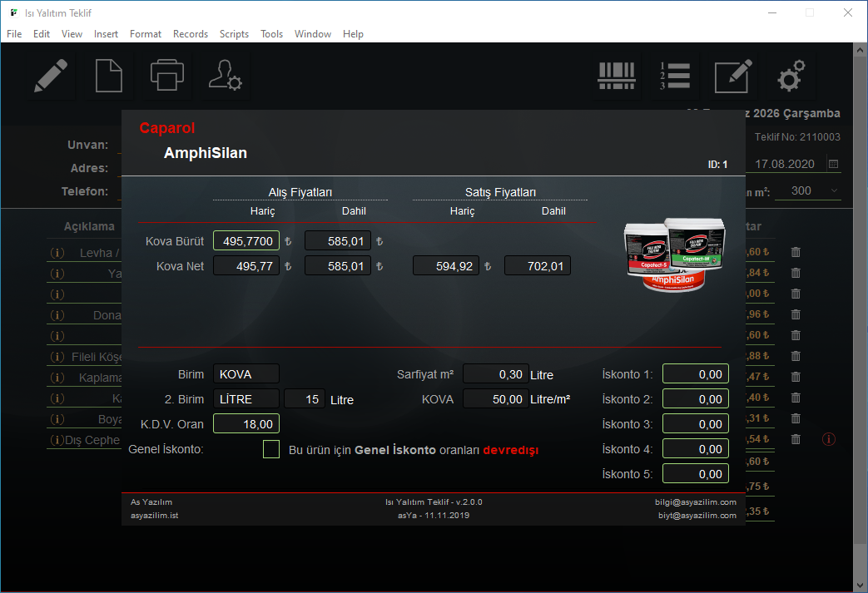Screen dimensions: 868x593
Task: Click the İskonto 4 field
Action: [x=695, y=448]
